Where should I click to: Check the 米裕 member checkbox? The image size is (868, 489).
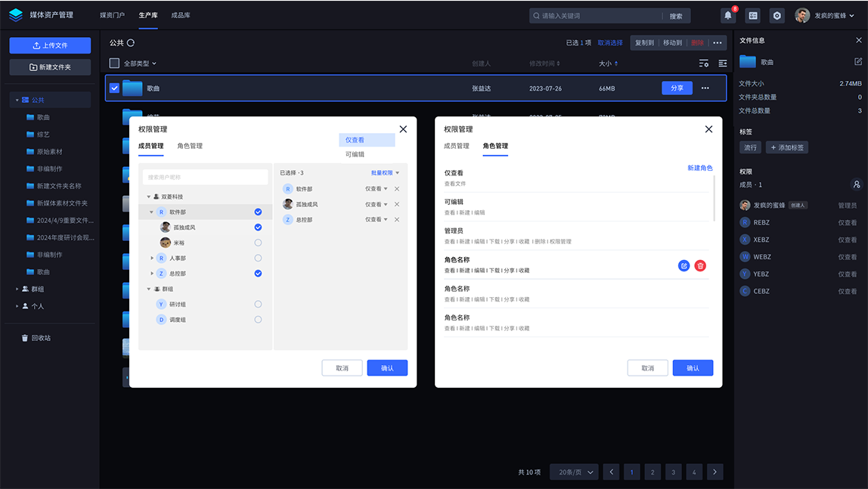pyautogui.click(x=258, y=243)
